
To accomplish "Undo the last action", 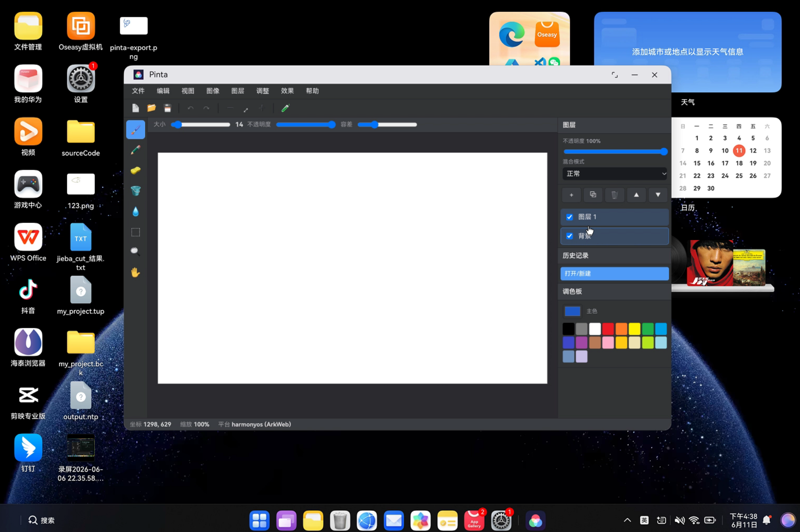I will coord(190,108).
